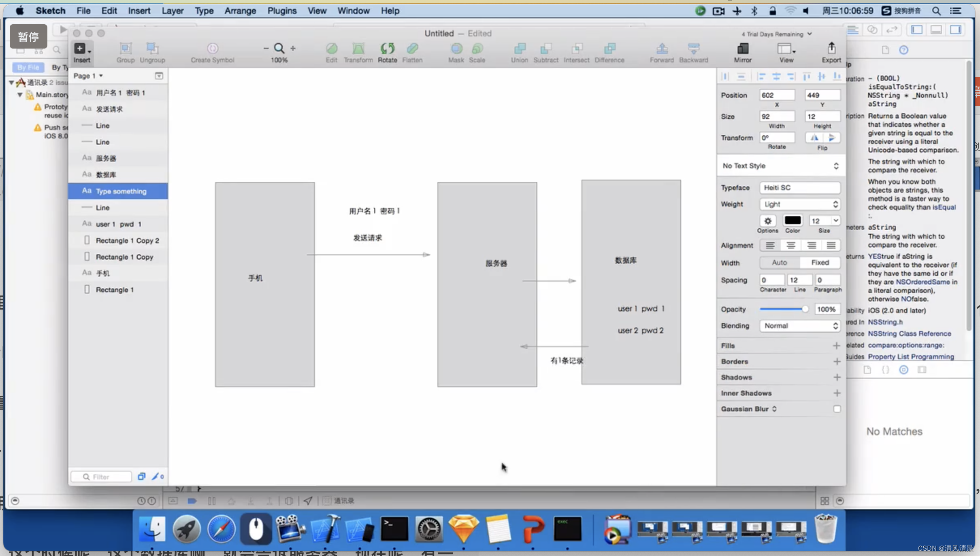The height and width of the screenshot is (556, 980).
Task: Open the Plugins menu
Action: [x=282, y=10]
